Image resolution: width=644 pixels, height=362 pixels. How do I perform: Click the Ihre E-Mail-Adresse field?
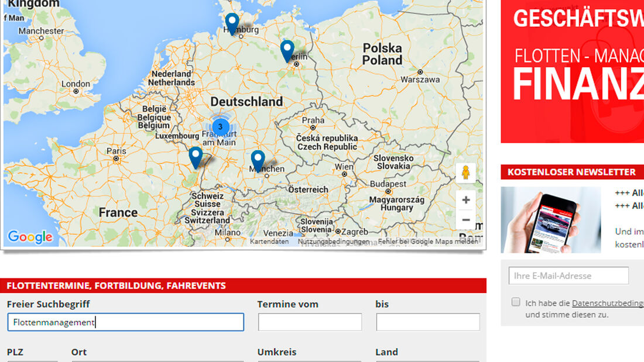point(568,276)
